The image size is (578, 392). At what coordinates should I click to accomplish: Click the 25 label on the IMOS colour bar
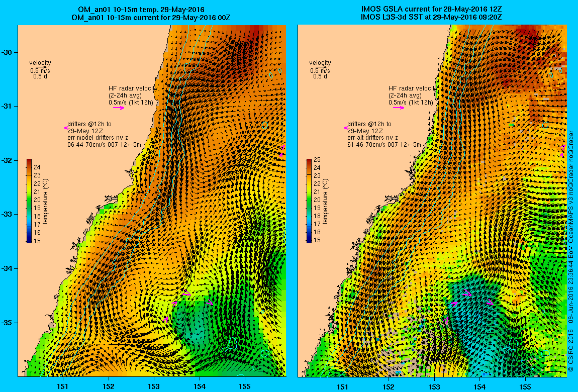[x=317, y=159]
